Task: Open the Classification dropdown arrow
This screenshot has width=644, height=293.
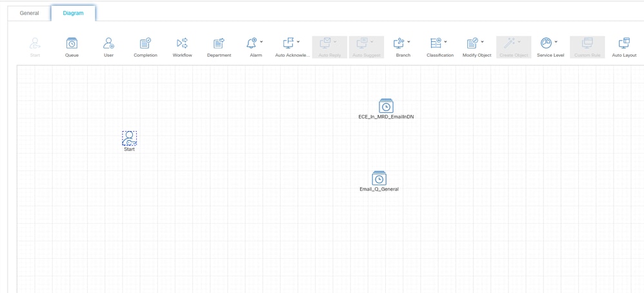Action: 445,41
